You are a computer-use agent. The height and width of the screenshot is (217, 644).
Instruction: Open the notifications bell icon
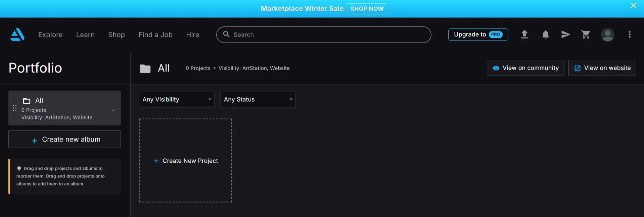546,34
